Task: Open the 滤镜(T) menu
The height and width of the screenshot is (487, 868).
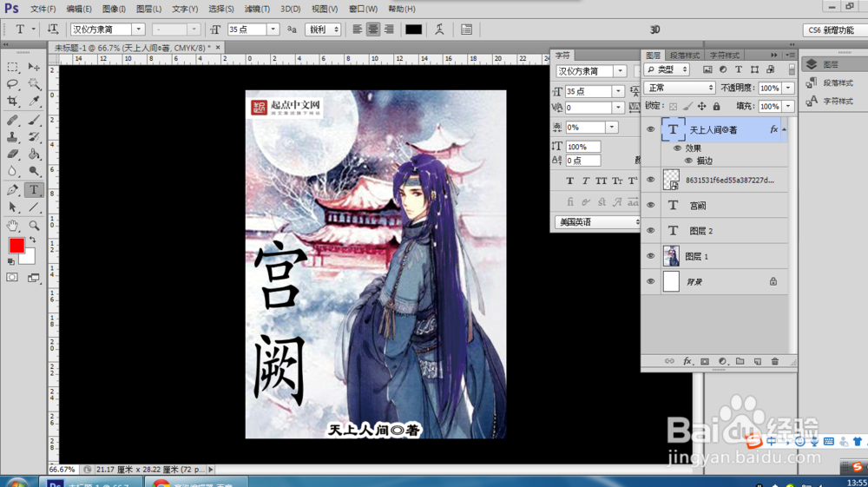Action: [258, 9]
